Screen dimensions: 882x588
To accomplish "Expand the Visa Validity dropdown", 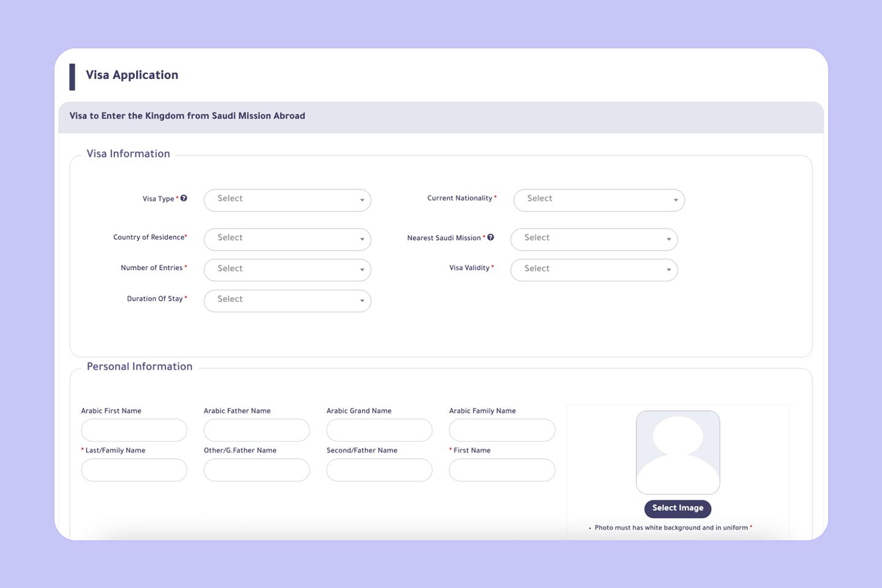I will tap(594, 270).
